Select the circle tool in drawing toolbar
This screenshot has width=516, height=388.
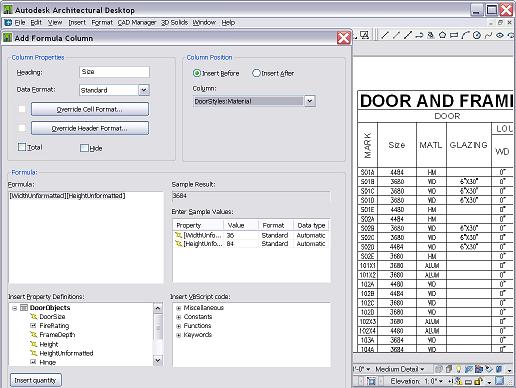coord(477,35)
